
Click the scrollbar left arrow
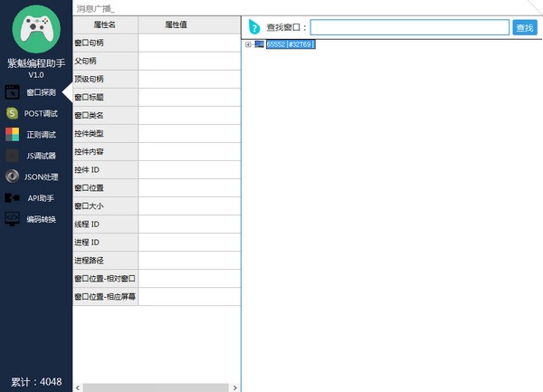[x=78, y=387]
